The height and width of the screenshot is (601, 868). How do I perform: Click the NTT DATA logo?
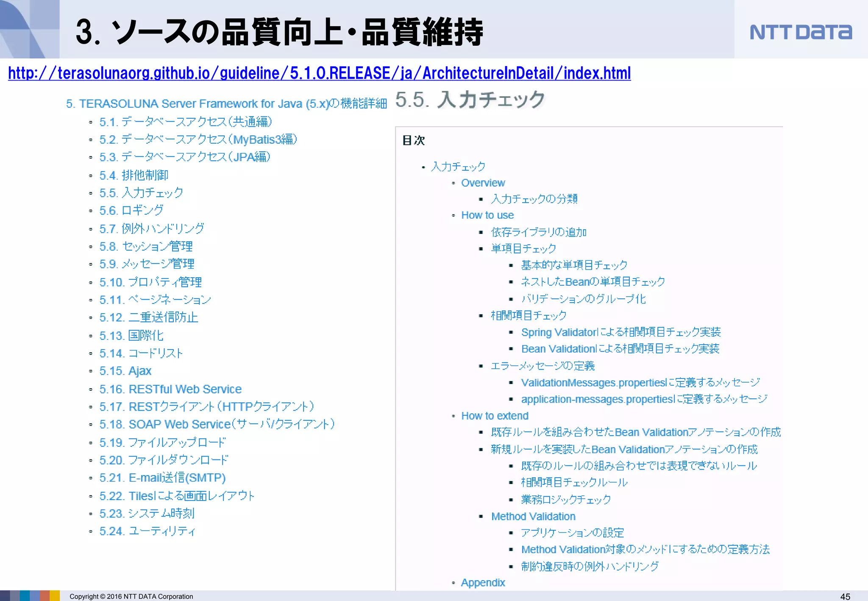point(801,32)
